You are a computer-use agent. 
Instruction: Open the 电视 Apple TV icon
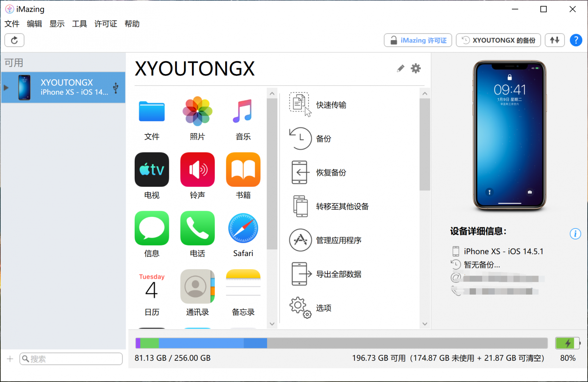point(152,170)
